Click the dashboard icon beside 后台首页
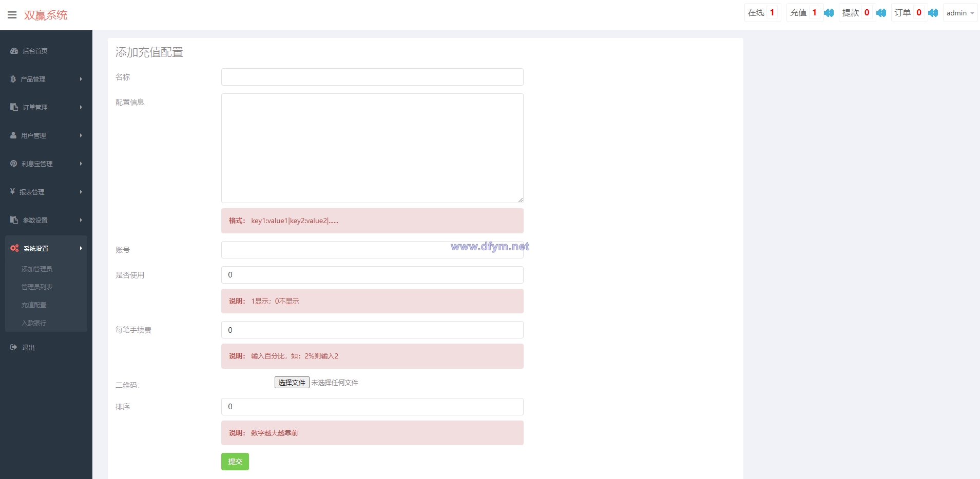The image size is (980, 479). 14,51
